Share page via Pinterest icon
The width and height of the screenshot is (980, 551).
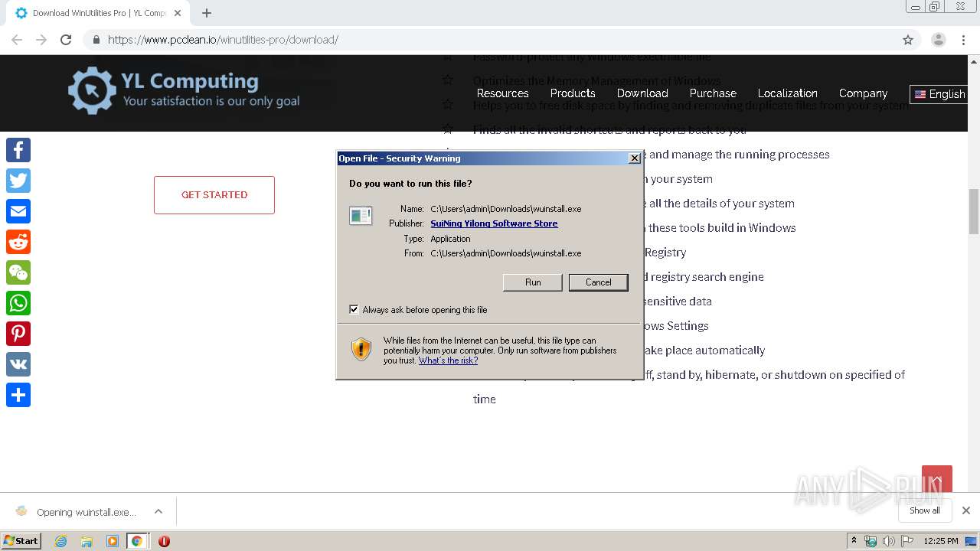[18, 334]
